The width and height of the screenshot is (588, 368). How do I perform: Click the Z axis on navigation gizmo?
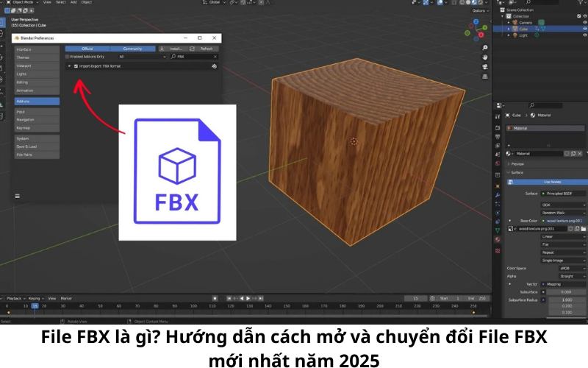click(476, 22)
